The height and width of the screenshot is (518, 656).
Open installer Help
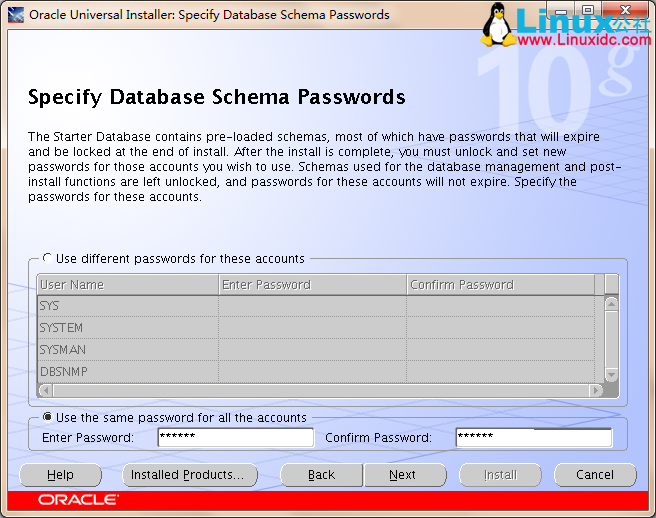[x=60, y=475]
